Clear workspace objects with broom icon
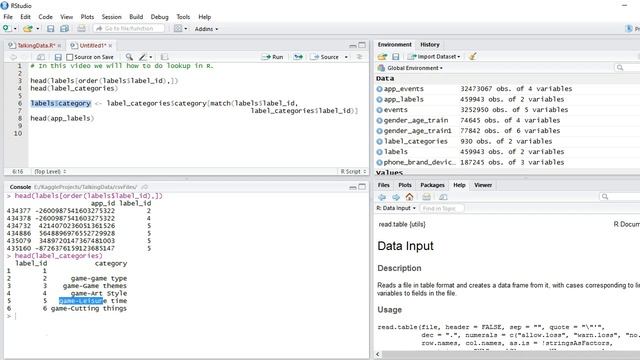Viewport: 640px width, 360px height. (x=473, y=57)
